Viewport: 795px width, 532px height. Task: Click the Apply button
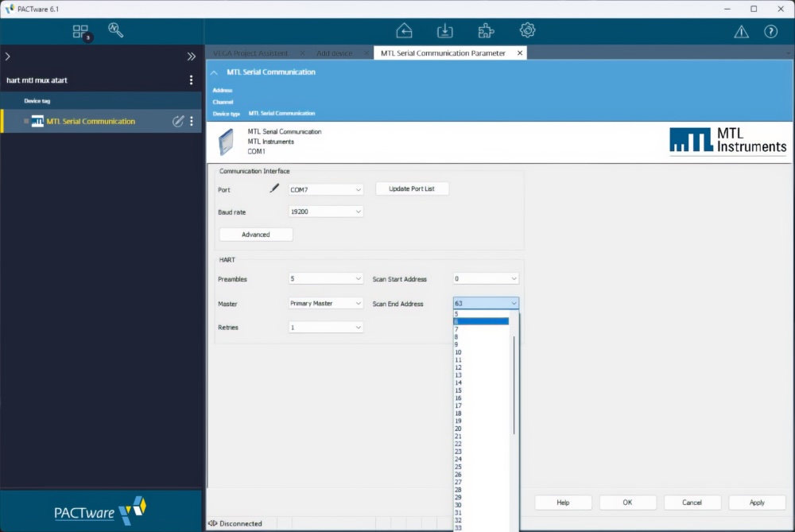coord(757,503)
